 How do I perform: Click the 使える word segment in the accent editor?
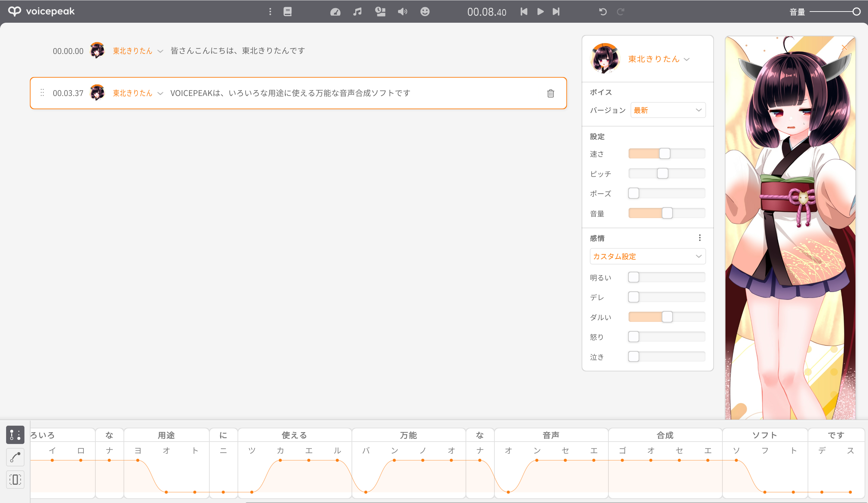(294, 435)
